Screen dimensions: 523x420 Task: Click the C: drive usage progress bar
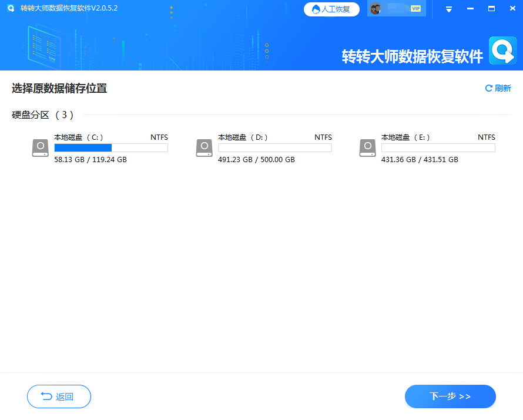[110, 147]
